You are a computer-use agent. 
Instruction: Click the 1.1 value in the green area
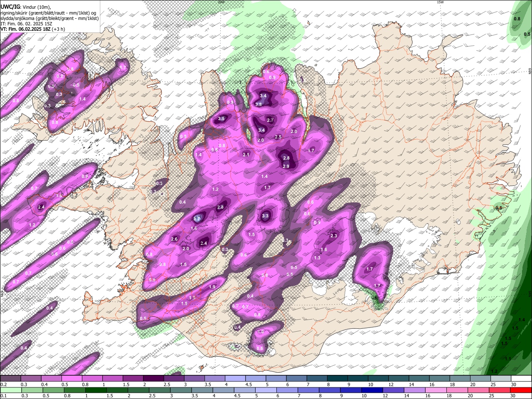tap(508, 359)
